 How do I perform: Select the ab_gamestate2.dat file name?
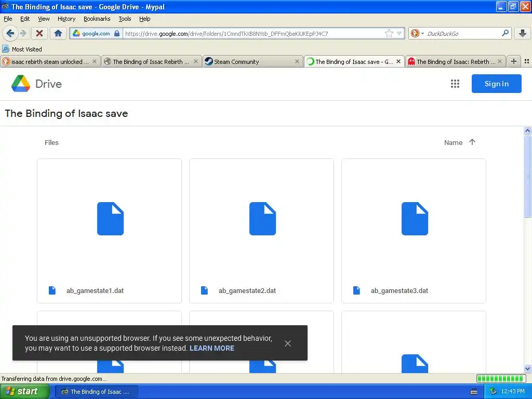pyautogui.click(x=247, y=291)
